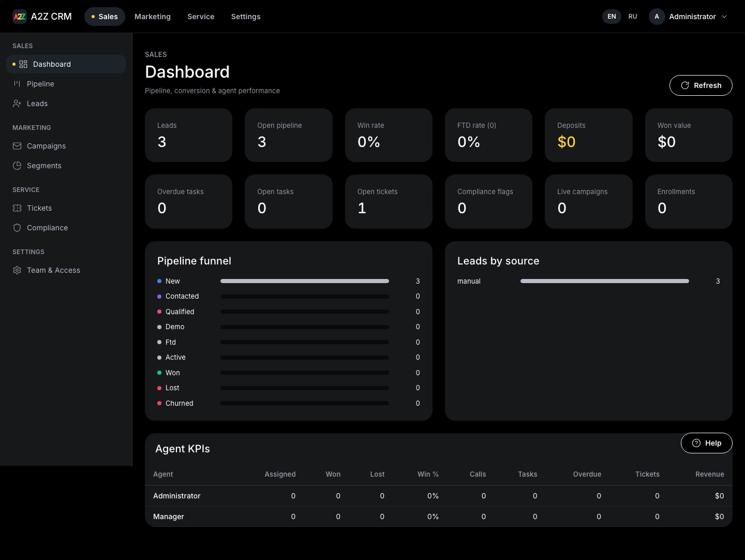The width and height of the screenshot is (745, 560).
Task: Refresh the dashboard data
Action: pyautogui.click(x=701, y=85)
